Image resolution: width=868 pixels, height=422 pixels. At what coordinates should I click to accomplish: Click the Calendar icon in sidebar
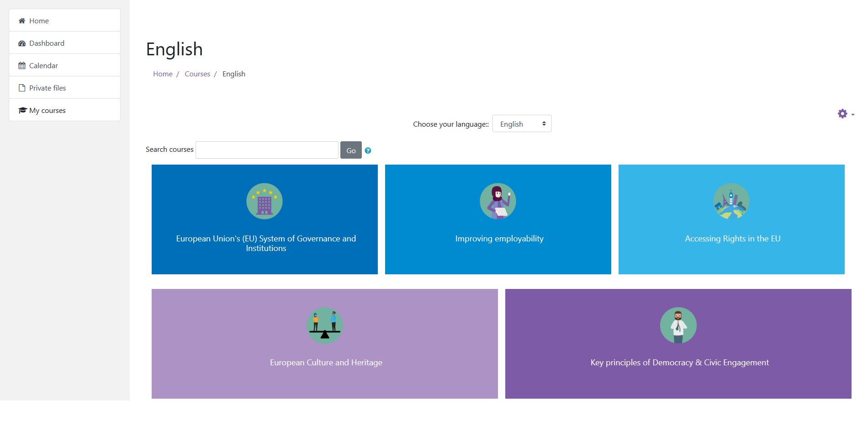[22, 65]
